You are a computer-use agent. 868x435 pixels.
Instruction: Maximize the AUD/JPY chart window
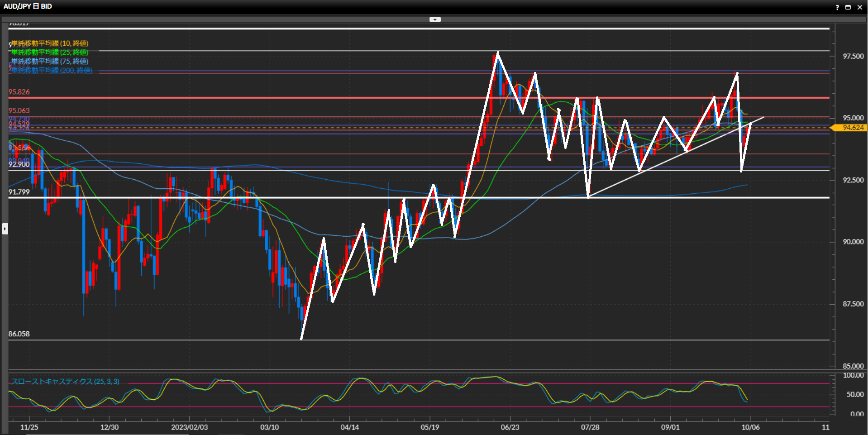(x=848, y=7)
